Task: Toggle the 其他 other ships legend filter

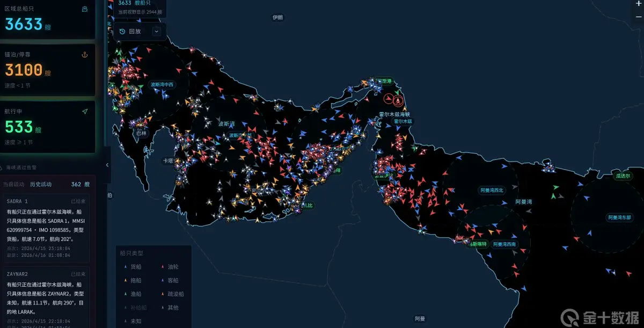Action: (170, 308)
